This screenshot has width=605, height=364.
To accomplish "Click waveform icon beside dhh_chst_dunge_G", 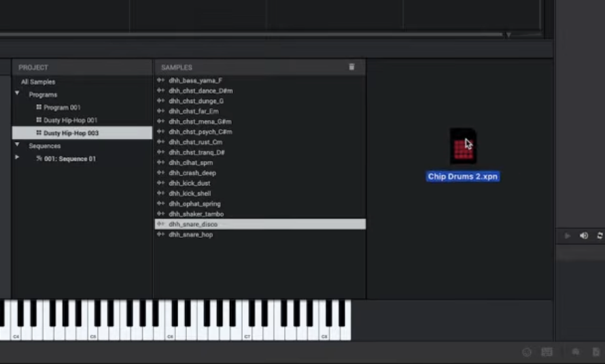I will [x=161, y=101].
